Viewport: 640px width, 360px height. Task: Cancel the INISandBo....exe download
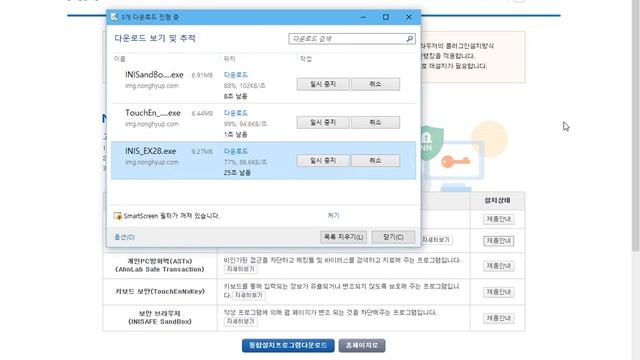tap(376, 84)
